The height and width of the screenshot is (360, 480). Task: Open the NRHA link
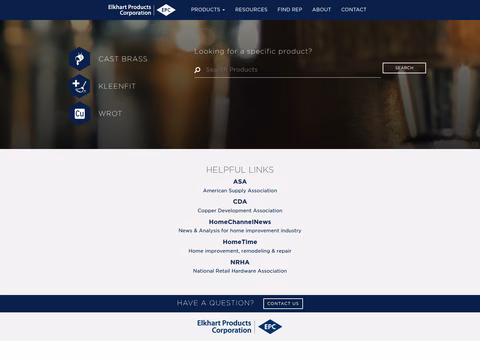[240, 262]
